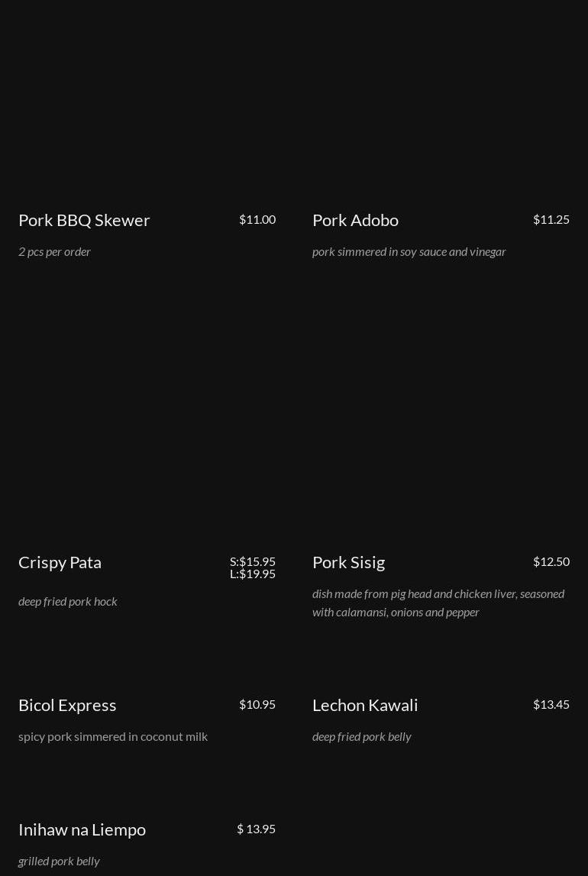Select the "pork simmered in soy sauce" description
Screen dimensions: 588x876
tap(409, 251)
